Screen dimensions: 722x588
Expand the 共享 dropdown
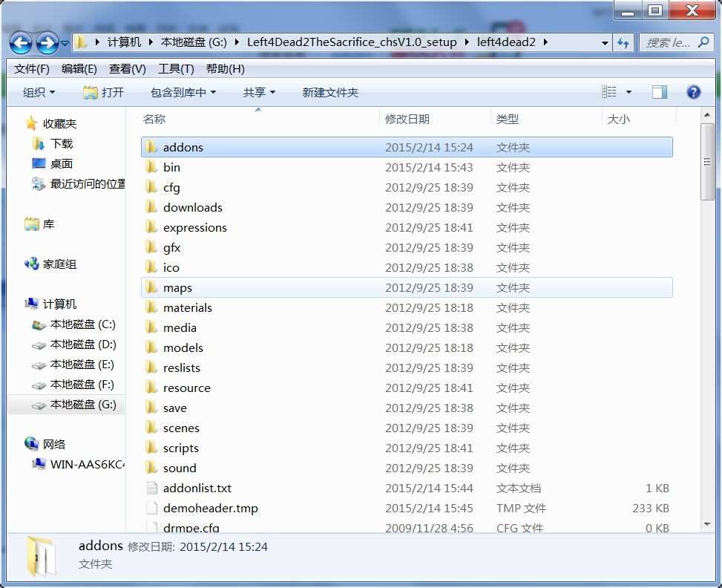(259, 92)
